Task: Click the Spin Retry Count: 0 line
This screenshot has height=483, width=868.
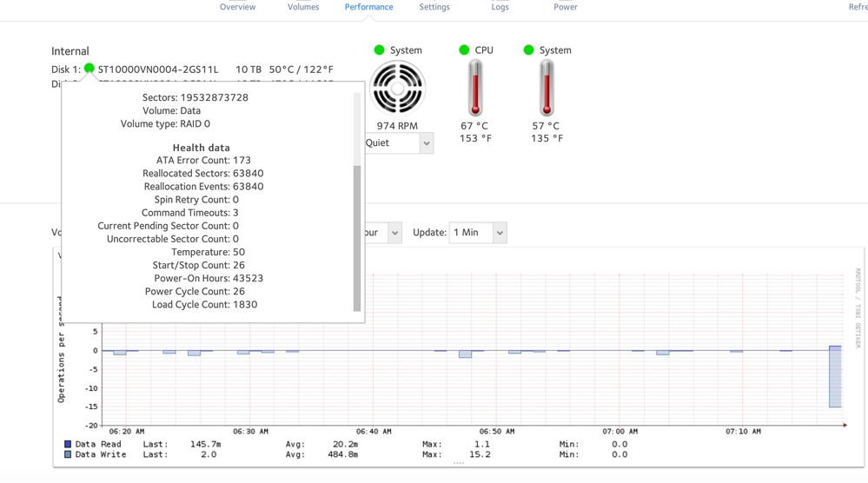Action: point(196,200)
